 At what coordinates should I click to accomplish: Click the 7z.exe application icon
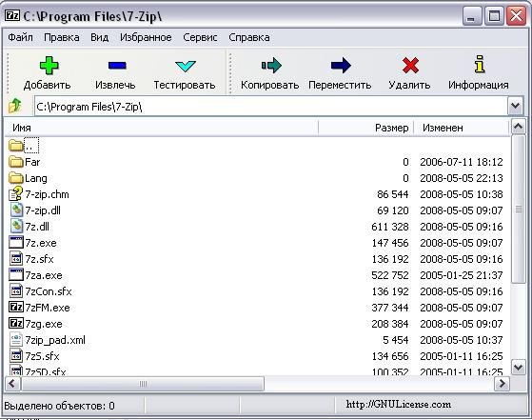point(16,243)
